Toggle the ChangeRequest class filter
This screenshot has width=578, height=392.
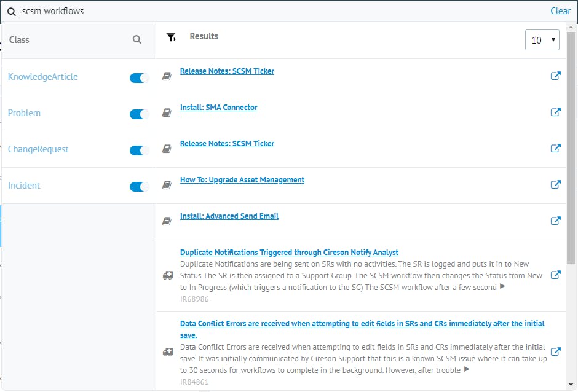pos(140,151)
